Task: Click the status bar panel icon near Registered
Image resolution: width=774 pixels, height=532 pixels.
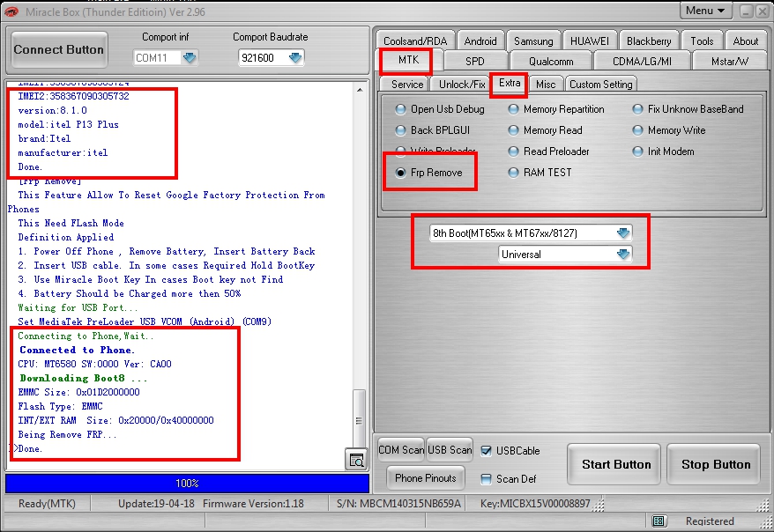Action: (659, 521)
